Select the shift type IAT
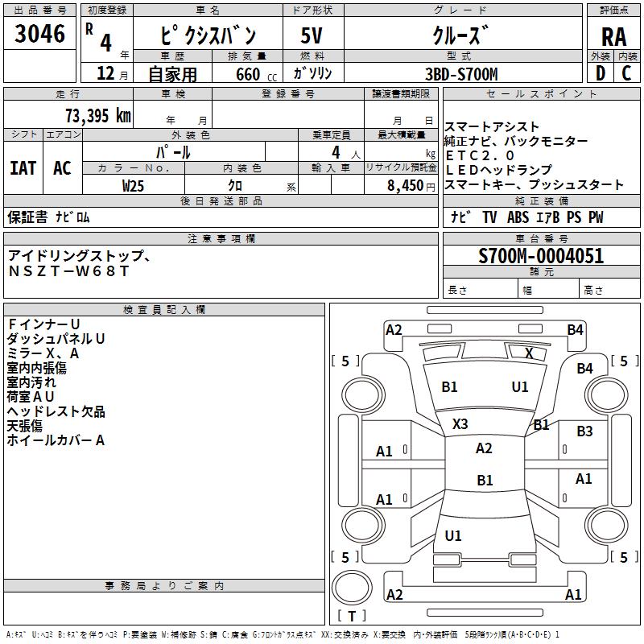Viewport: 644px width, 644px height. (x=23, y=168)
